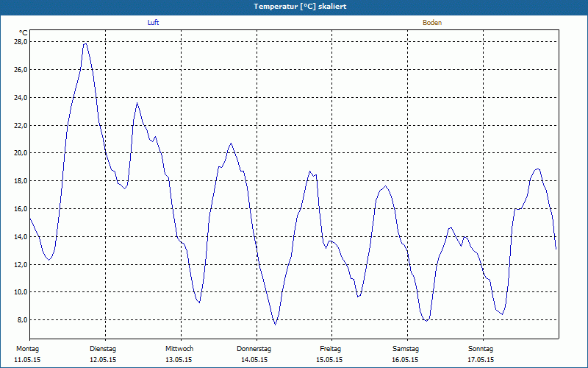The image size is (588, 368).
Task: Click the date 14.05.15
Action: point(254,360)
